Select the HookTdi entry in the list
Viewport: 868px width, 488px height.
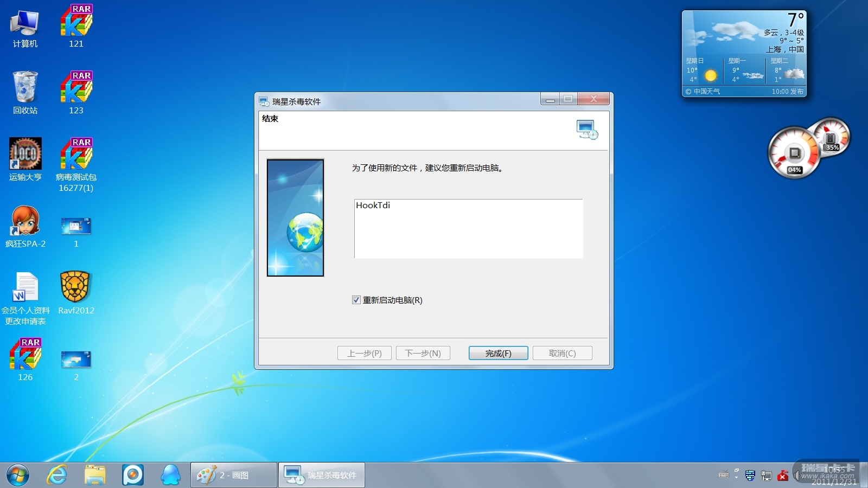pos(373,205)
